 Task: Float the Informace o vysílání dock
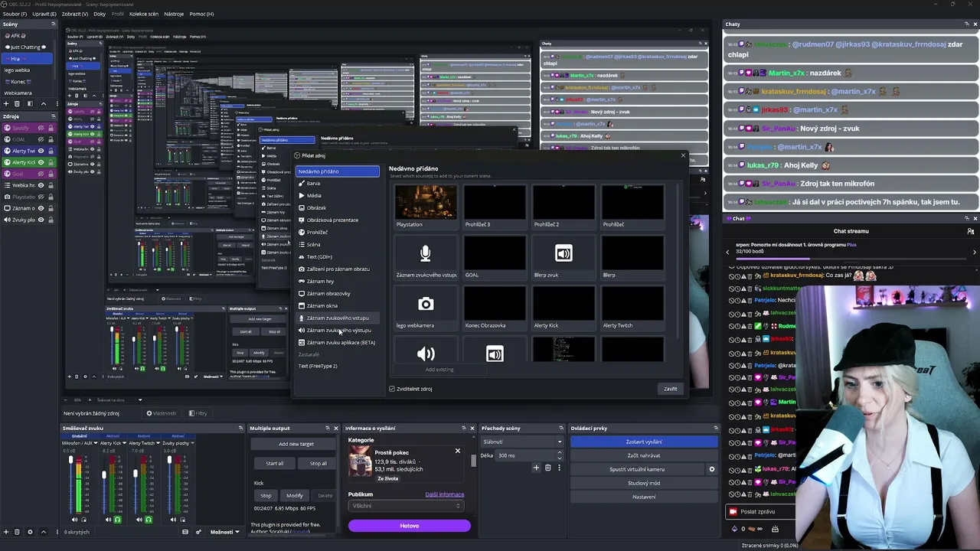[x=463, y=429]
